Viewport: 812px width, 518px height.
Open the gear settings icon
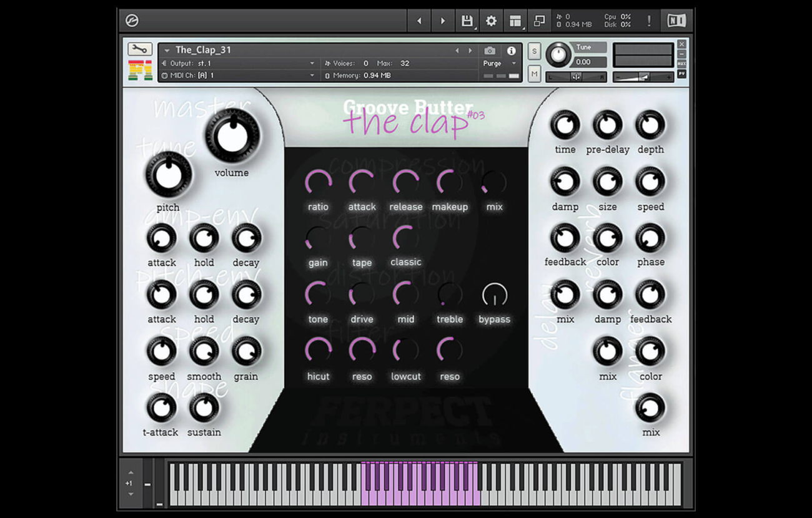pos(491,21)
